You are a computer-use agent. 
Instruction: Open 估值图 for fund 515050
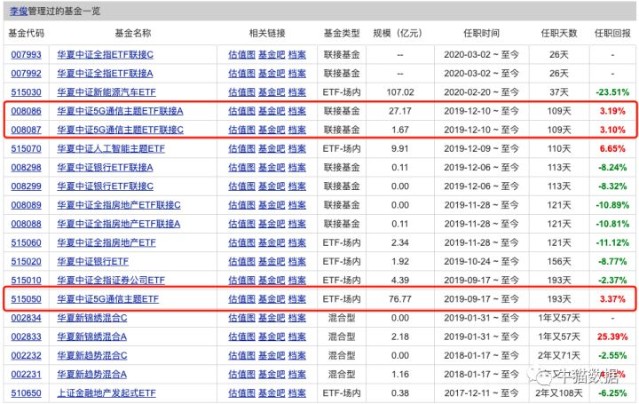[x=242, y=299]
